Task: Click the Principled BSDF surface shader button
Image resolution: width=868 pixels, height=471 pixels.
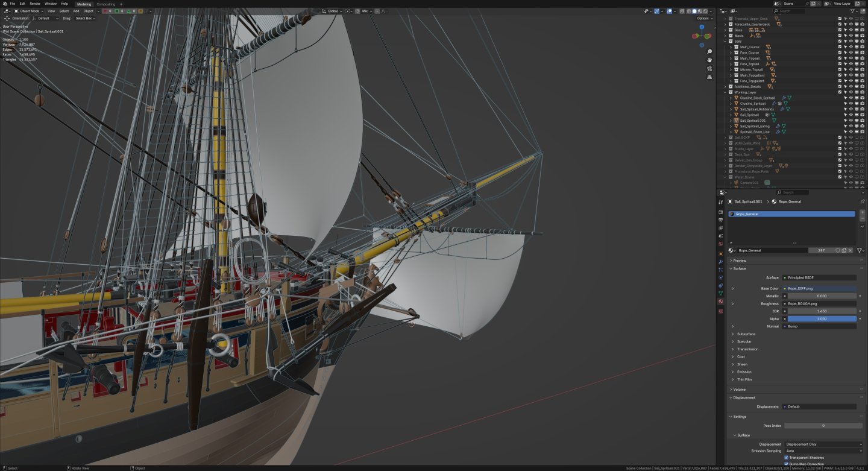Action: coord(819,277)
